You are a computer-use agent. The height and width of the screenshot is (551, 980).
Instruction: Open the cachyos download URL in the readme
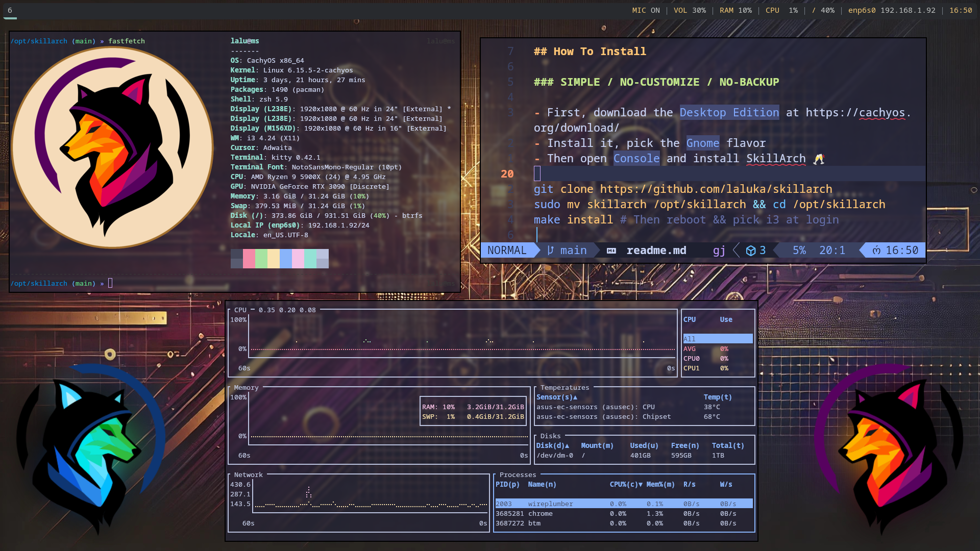pos(857,113)
